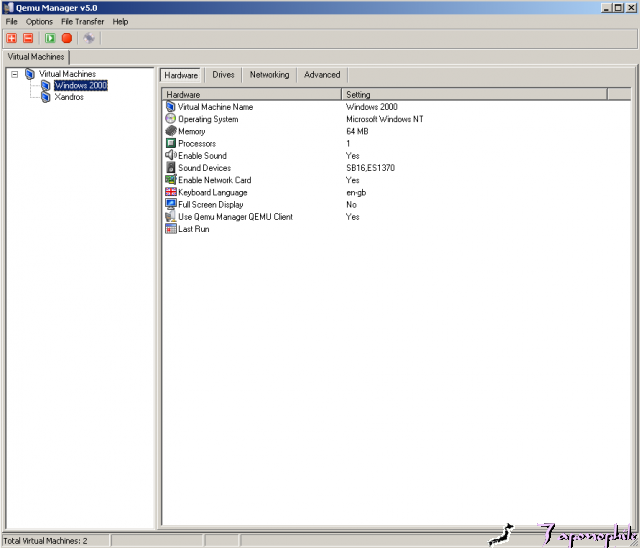Stop the VM with the red circle icon
This screenshot has height=548, width=640.
(x=67, y=38)
